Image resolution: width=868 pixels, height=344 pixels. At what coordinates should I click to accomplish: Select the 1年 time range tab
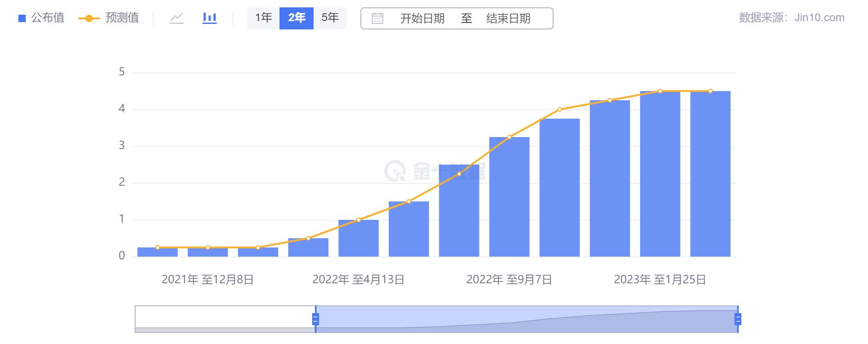[263, 18]
